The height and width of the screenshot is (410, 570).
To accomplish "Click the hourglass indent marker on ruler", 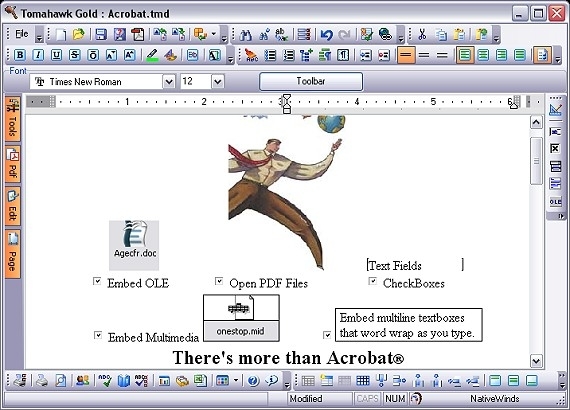I will click(x=287, y=104).
